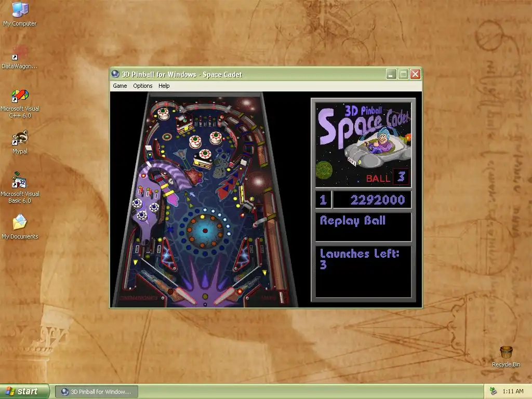532x399 pixels.
Task: Click the player number 1 display
Action: (x=323, y=199)
